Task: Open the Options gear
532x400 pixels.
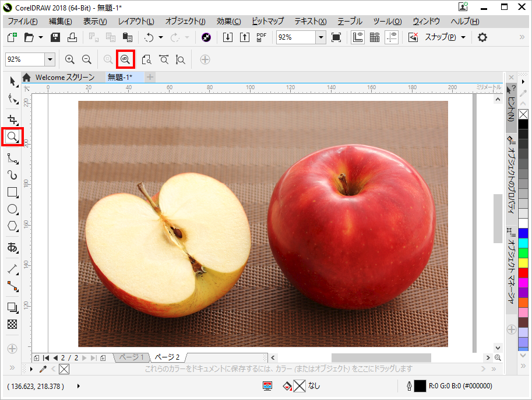Action: [x=482, y=37]
